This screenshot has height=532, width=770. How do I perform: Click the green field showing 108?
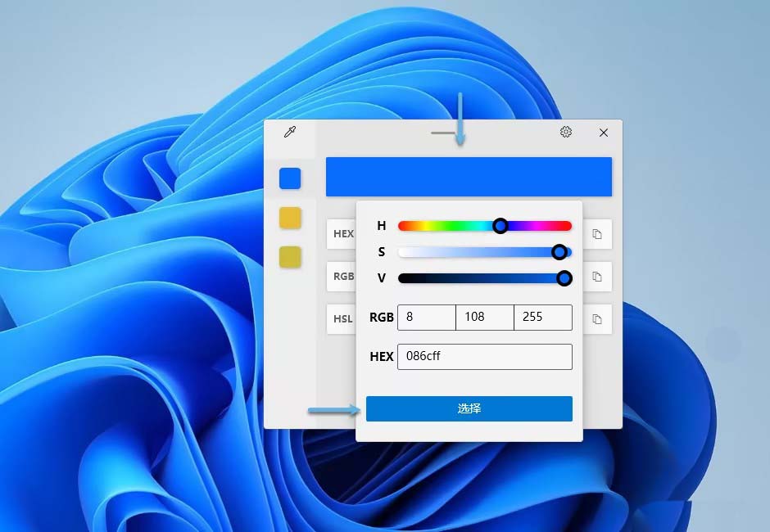point(485,317)
